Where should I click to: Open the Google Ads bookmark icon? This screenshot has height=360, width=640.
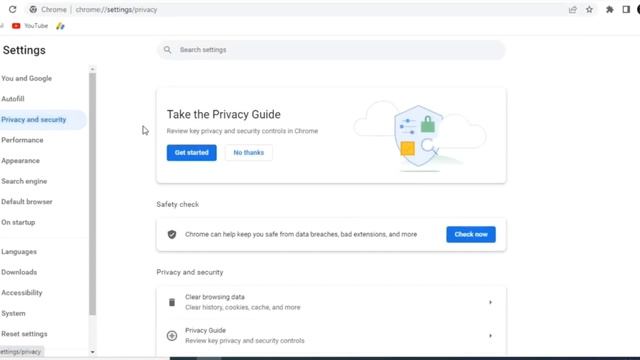60,26
